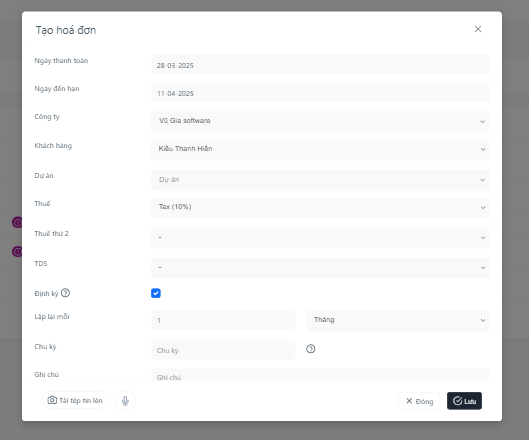Open the Công ty dropdown

(320, 121)
